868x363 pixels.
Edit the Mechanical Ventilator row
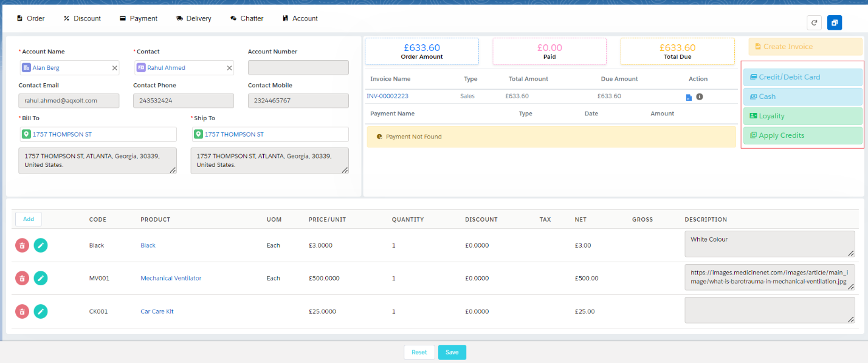coord(41,278)
